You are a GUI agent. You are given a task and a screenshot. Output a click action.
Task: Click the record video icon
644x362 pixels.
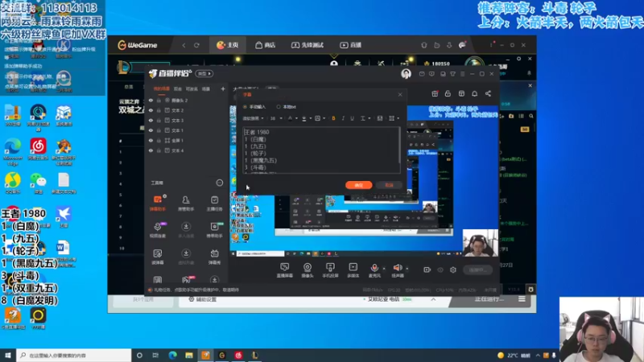pyautogui.click(x=427, y=269)
